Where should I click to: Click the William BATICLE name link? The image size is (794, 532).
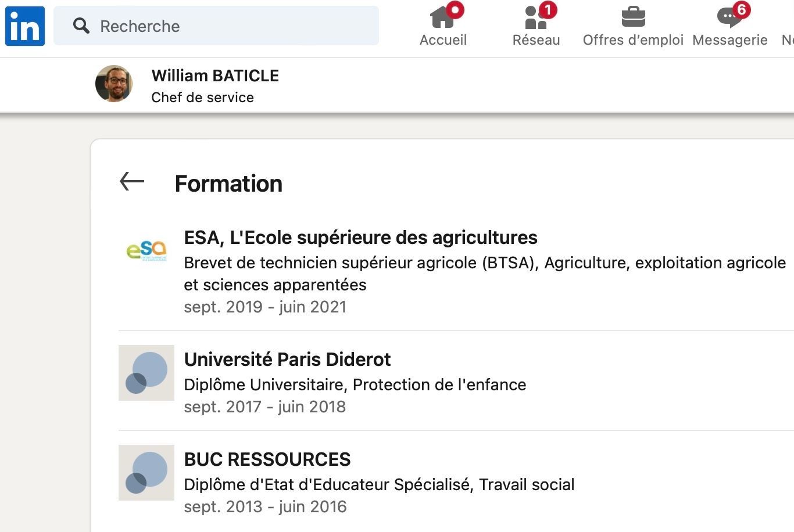[x=215, y=76]
